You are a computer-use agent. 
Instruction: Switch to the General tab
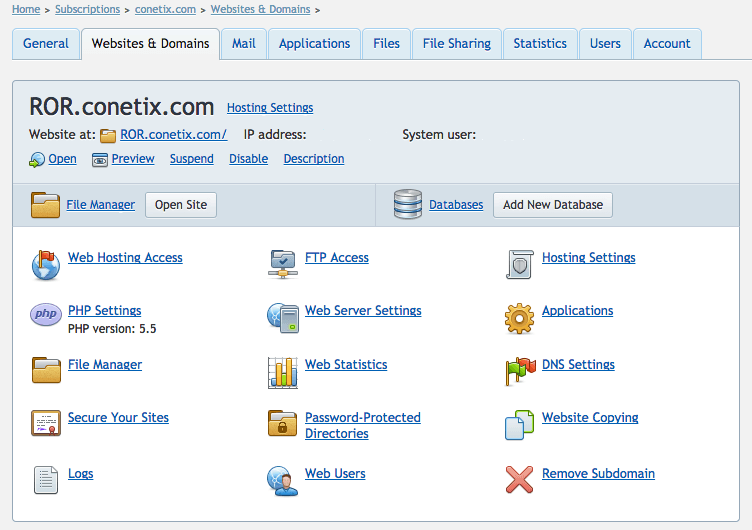click(x=46, y=44)
